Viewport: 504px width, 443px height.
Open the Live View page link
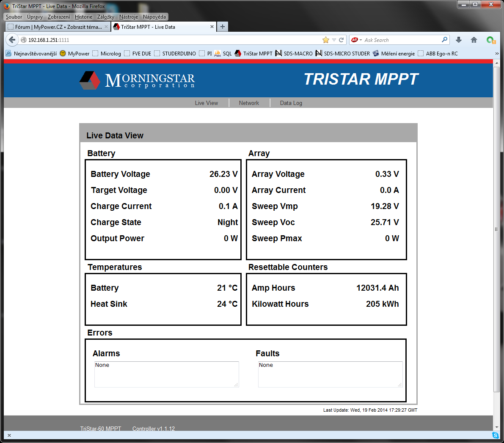tap(207, 103)
